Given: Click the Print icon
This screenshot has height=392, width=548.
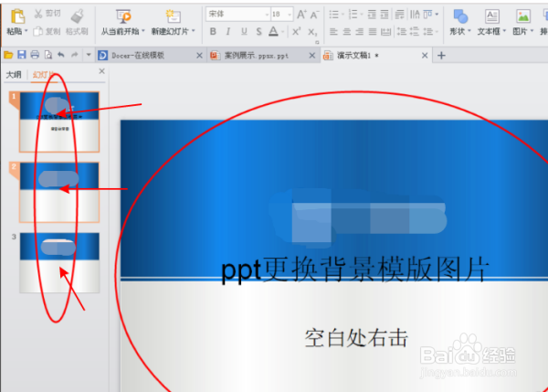Looking at the screenshot, I should pyautogui.click(x=35, y=55).
